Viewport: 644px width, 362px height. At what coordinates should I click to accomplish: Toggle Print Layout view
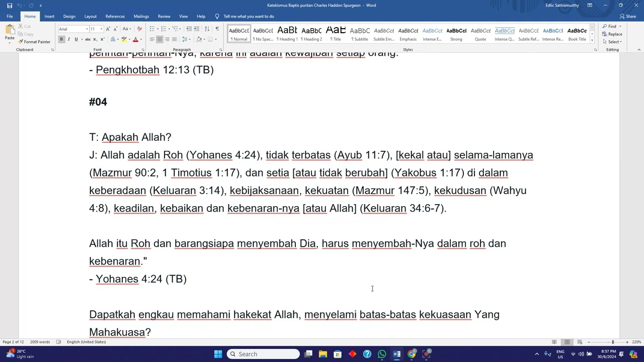[x=567, y=342]
